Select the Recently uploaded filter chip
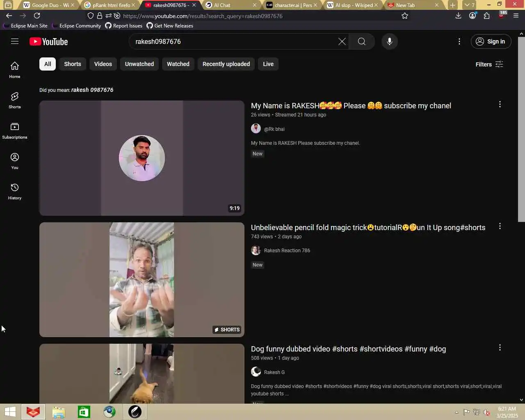The height and width of the screenshot is (420, 525). coord(226,64)
